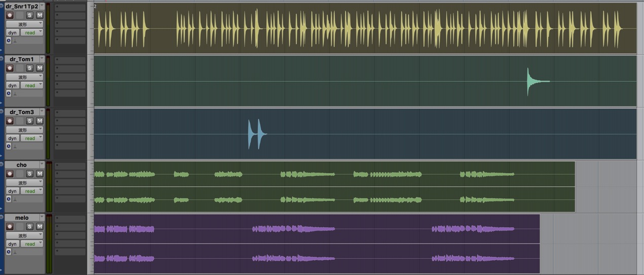Solo the melo track
644x275 pixels.
pyautogui.click(x=30, y=226)
